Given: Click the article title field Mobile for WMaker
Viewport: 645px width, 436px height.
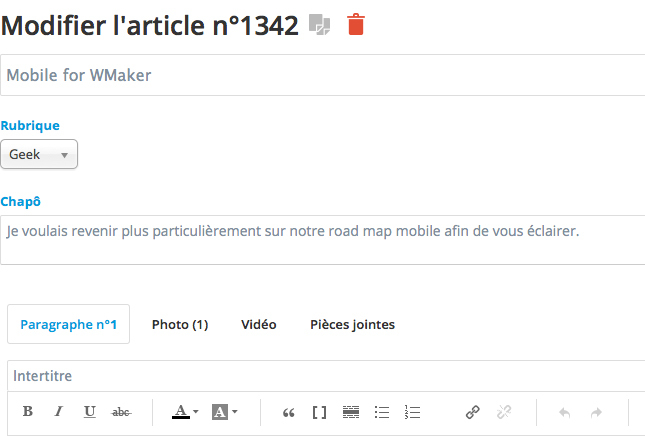Looking at the screenshot, I should click(x=322, y=75).
